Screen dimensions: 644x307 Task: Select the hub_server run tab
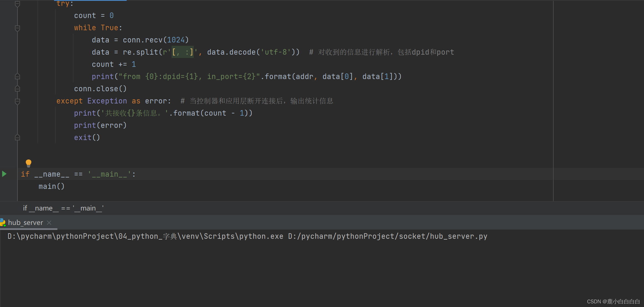(26, 223)
